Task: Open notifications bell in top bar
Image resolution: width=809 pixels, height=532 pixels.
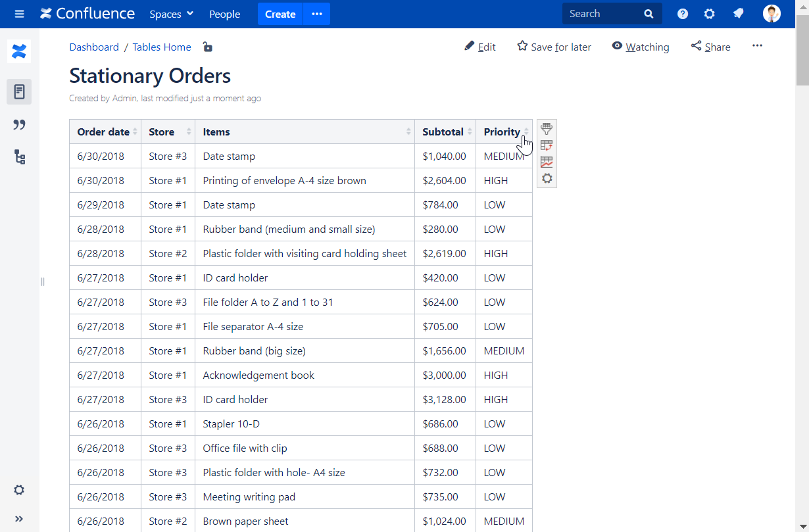Action: pos(738,13)
